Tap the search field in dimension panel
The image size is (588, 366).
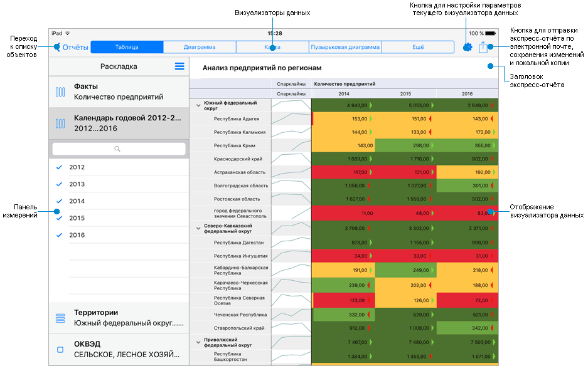click(x=119, y=149)
